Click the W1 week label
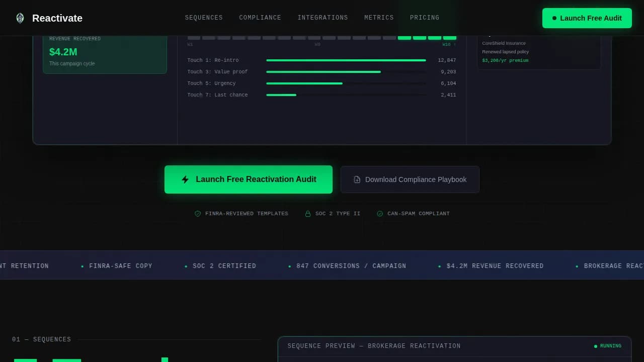The image size is (644, 362). pyautogui.click(x=190, y=45)
